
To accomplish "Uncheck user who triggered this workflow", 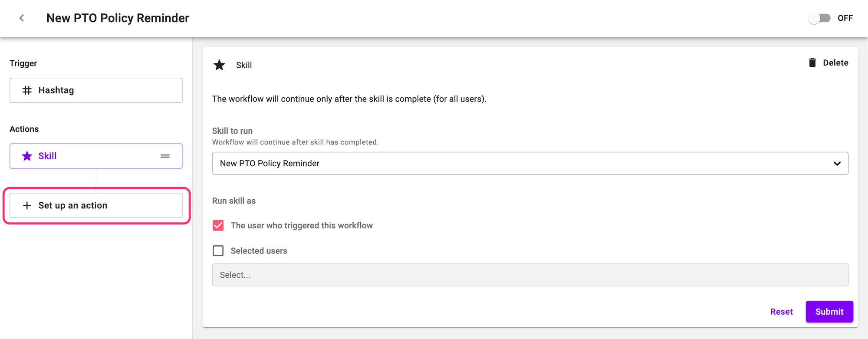I will point(218,225).
